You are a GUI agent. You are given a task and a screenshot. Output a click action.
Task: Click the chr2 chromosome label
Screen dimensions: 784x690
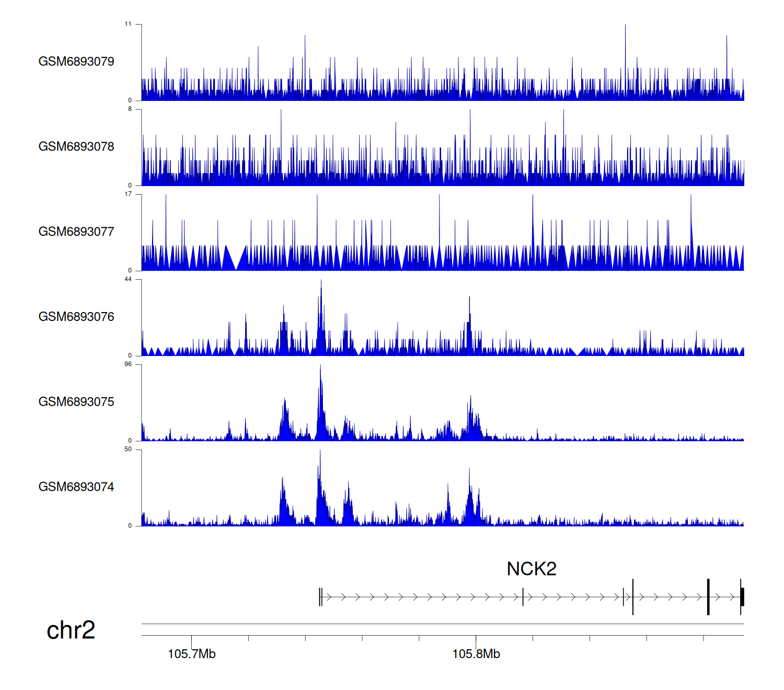(x=71, y=630)
